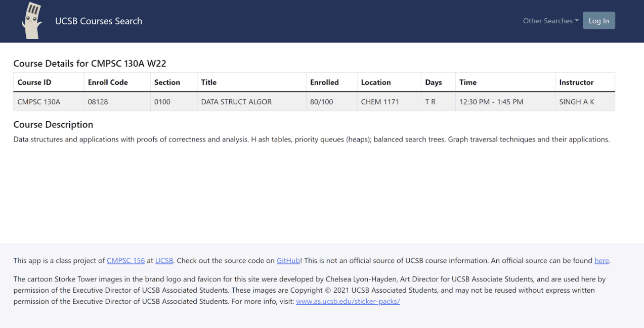The image size is (644, 328).
Task: Click the Log In button
Action: pos(598,20)
